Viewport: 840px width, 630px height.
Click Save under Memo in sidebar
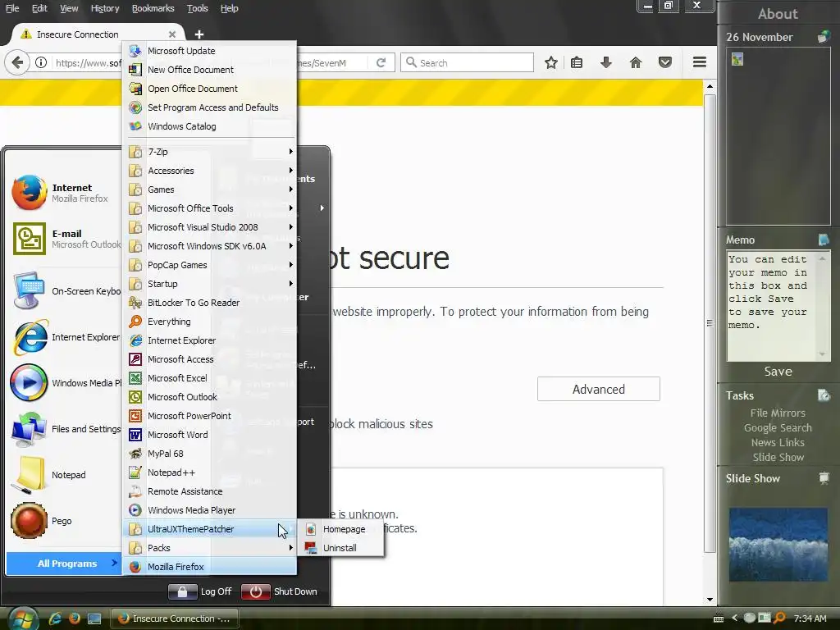click(778, 372)
